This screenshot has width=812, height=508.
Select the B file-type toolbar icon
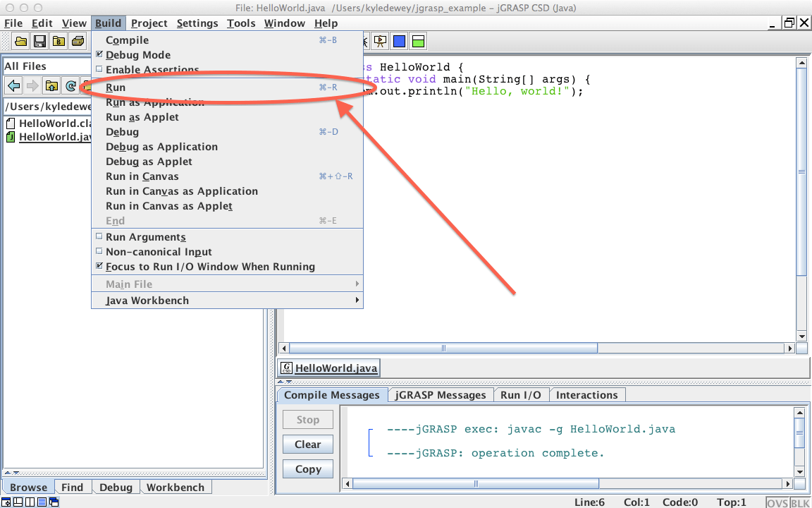coord(59,40)
